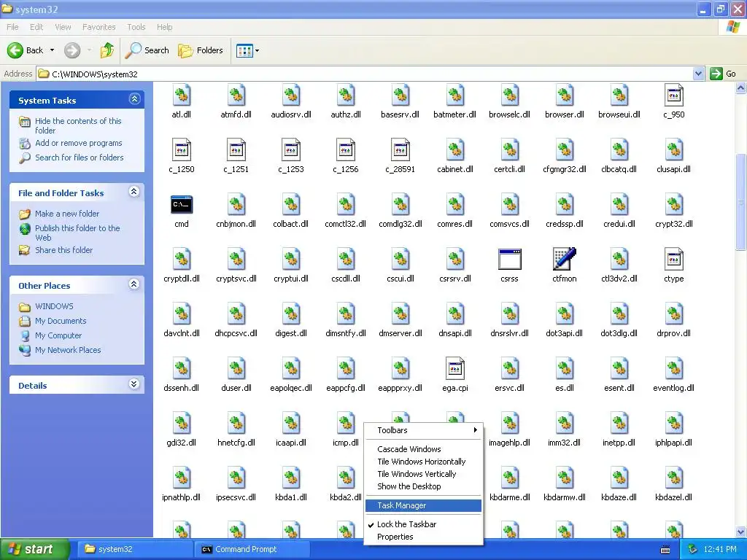Open My Network Places link
Image resolution: width=747 pixels, height=560 pixels.
click(x=68, y=350)
